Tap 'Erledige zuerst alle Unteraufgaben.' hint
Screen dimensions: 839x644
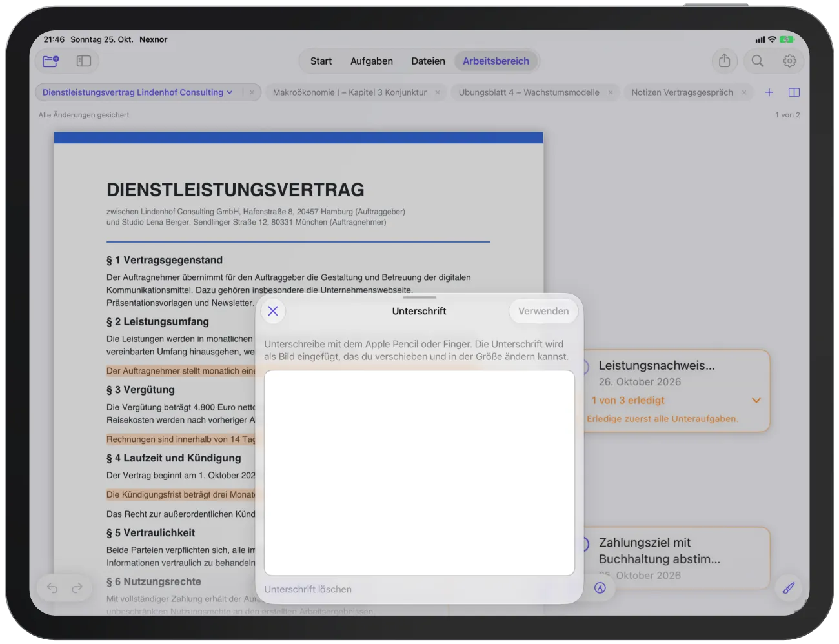(662, 418)
